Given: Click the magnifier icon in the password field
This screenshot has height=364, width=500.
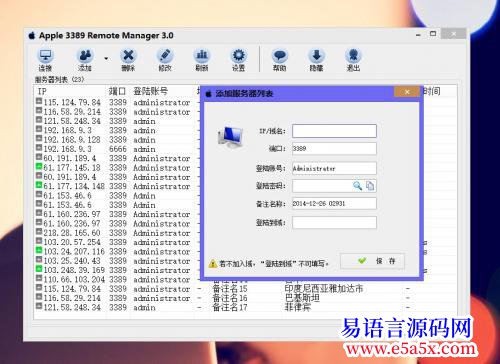Looking at the screenshot, I should (357, 186).
